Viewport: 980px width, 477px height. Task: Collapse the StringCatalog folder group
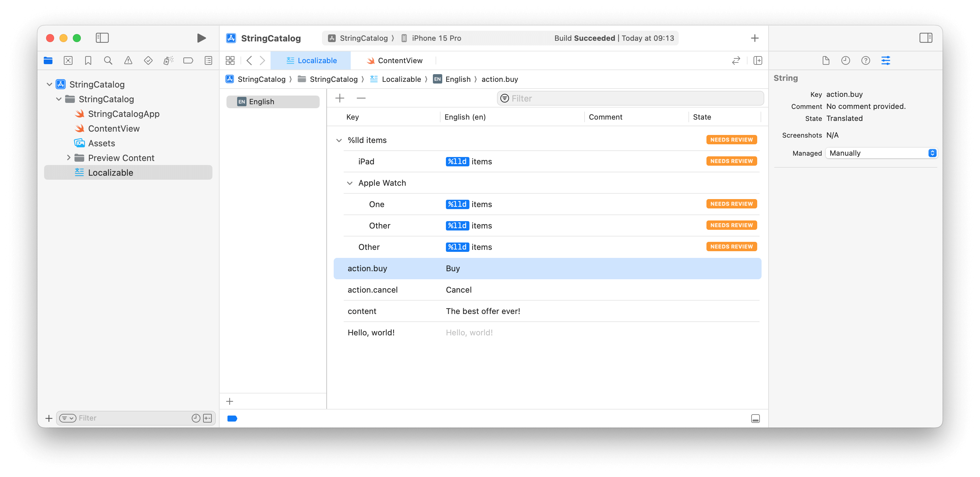pyautogui.click(x=59, y=99)
